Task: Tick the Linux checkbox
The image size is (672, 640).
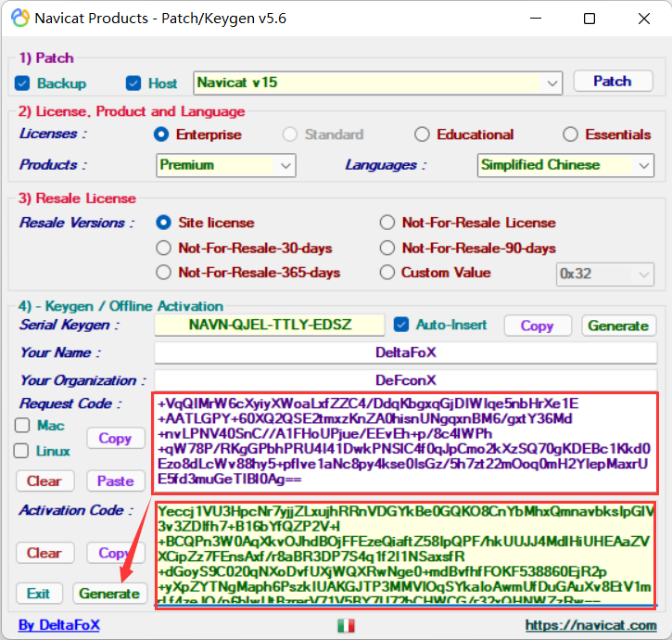Action: point(23,451)
